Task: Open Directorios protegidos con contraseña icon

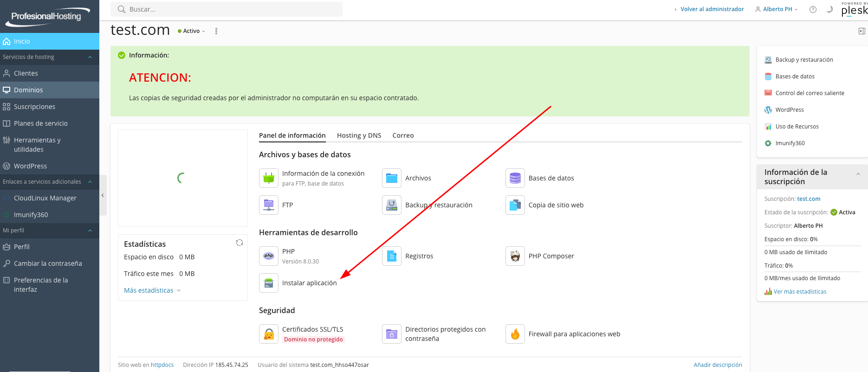Action: click(392, 334)
